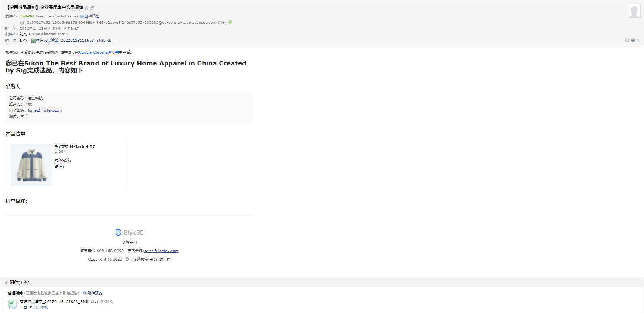Click the green help icon after 代发
Screen dimensions: 644x313
coord(230,22)
